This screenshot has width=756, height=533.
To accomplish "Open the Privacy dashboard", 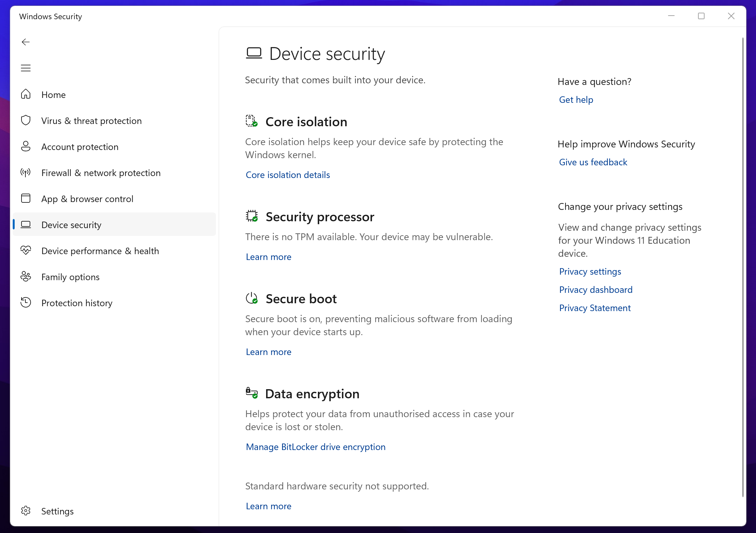I will 596,290.
